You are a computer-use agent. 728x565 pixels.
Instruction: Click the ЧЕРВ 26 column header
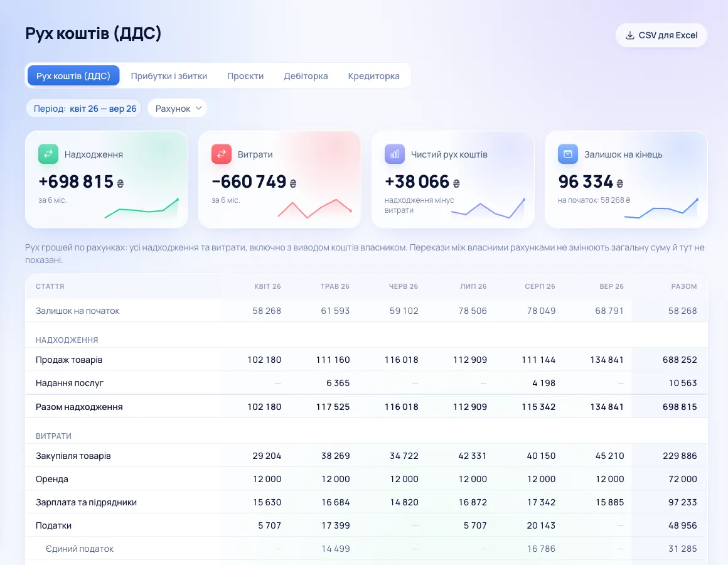(x=404, y=286)
